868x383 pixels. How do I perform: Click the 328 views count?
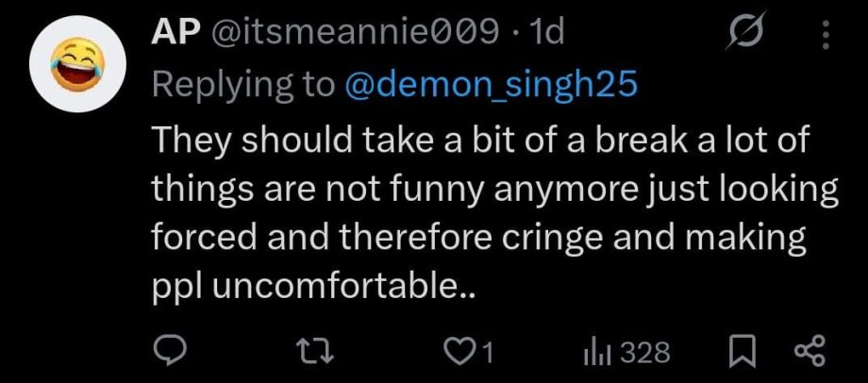click(x=645, y=353)
